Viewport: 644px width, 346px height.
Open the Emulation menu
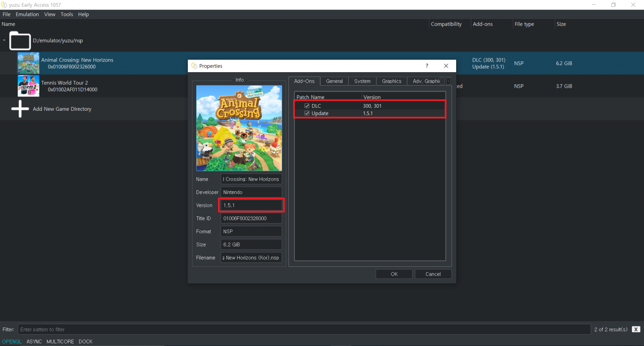(27, 14)
